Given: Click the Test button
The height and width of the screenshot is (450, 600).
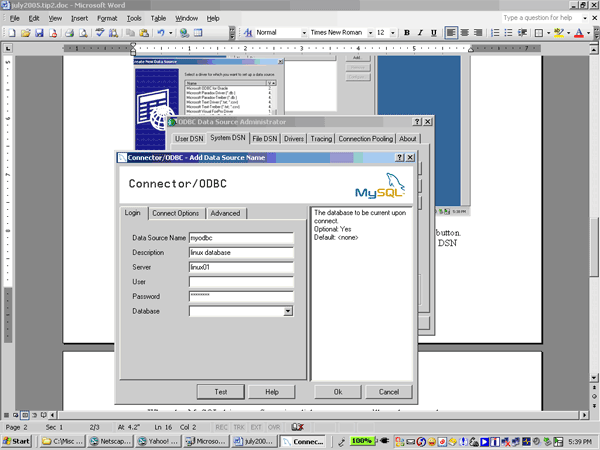Looking at the screenshot, I should tap(221, 392).
